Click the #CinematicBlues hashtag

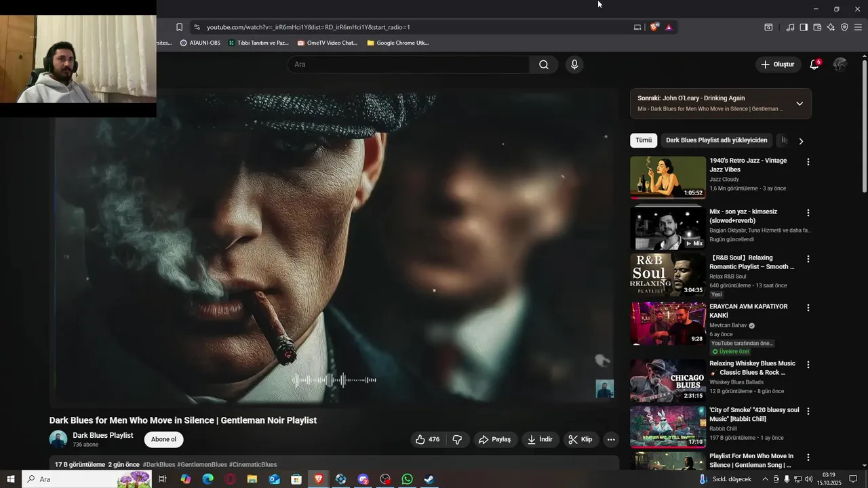[253, 464]
